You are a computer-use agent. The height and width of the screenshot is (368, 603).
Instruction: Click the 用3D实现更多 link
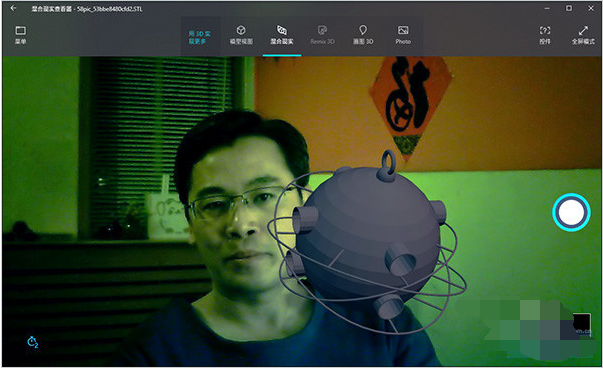[200, 37]
